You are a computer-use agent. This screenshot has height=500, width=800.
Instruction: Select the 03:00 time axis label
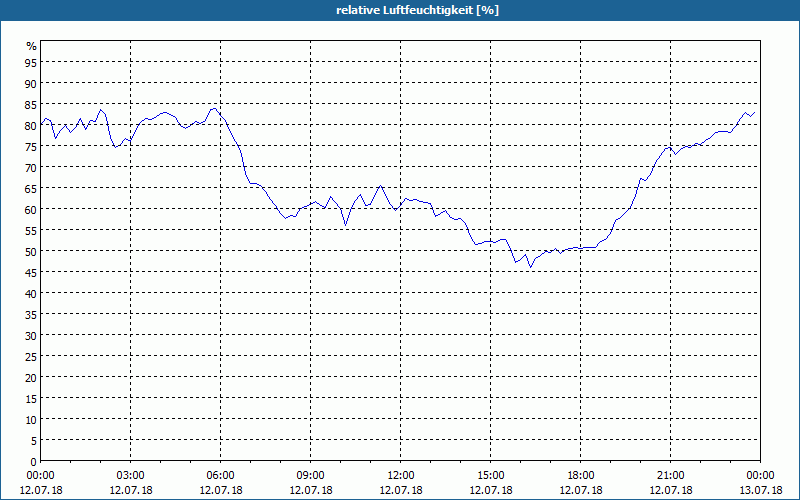[x=131, y=476]
